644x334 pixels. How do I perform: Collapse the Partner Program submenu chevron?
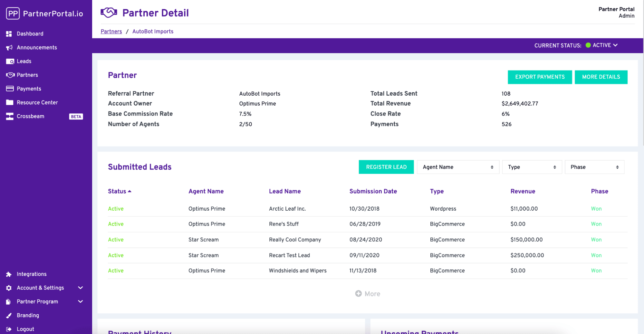pos(80,301)
